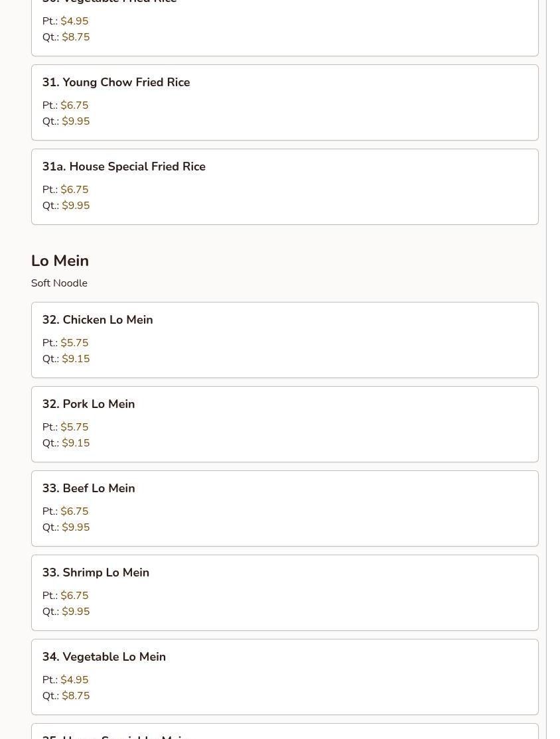Open the Vegetable Lo Mein item
Screen dimensions: 560x739
(x=104, y=657)
